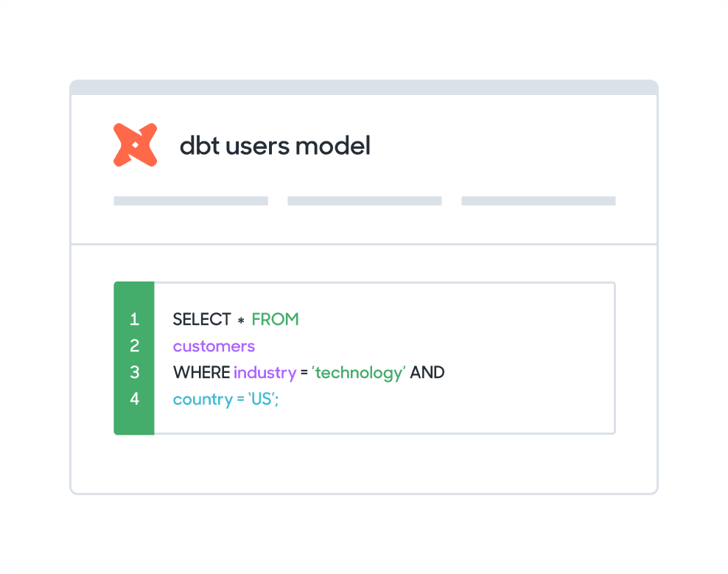Click the green FROM keyword

click(275, 319)
